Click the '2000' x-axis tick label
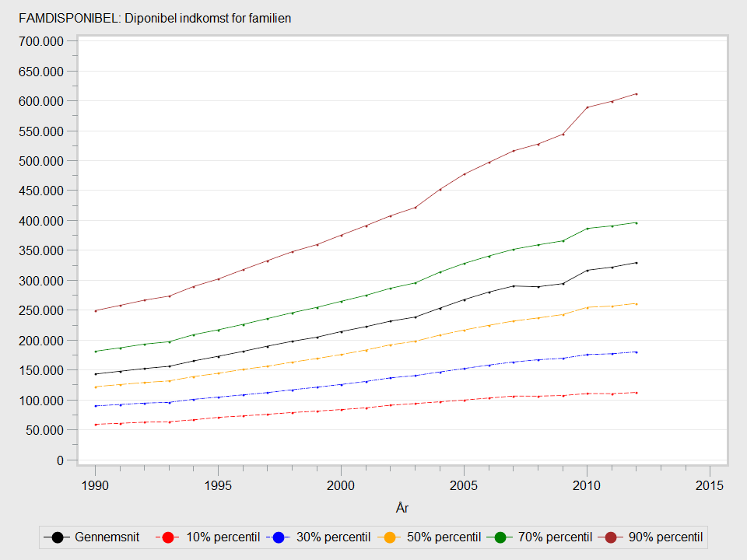The height and width of the screenshot is (560, 747). (341, 485)
